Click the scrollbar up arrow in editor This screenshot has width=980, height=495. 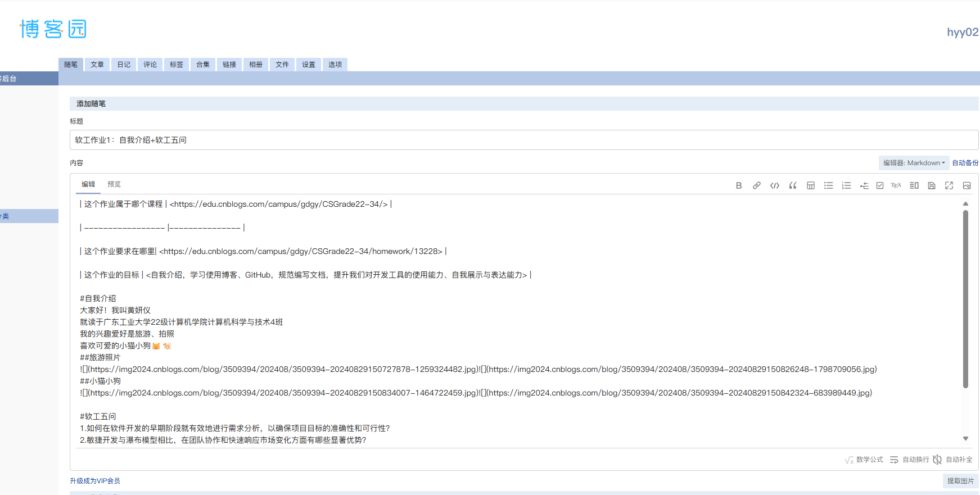pos(965,204)
